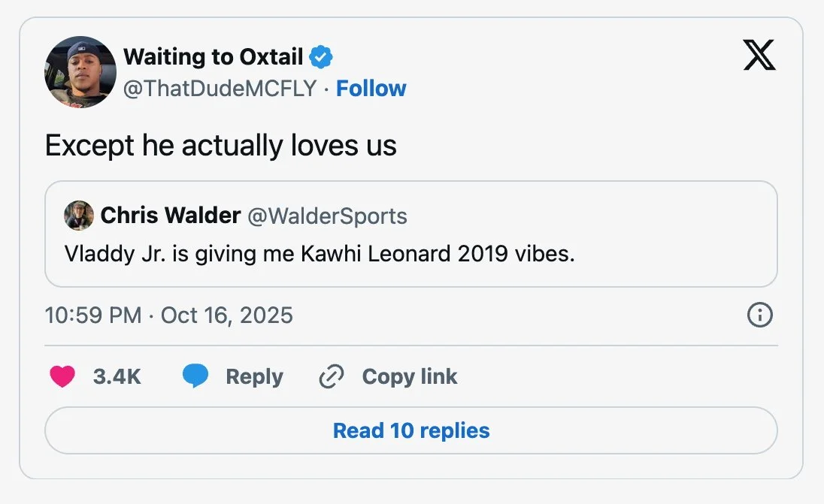Click the 10:59 PM Oct 16 timestamp
824x504 pixels.
(169, 315)
